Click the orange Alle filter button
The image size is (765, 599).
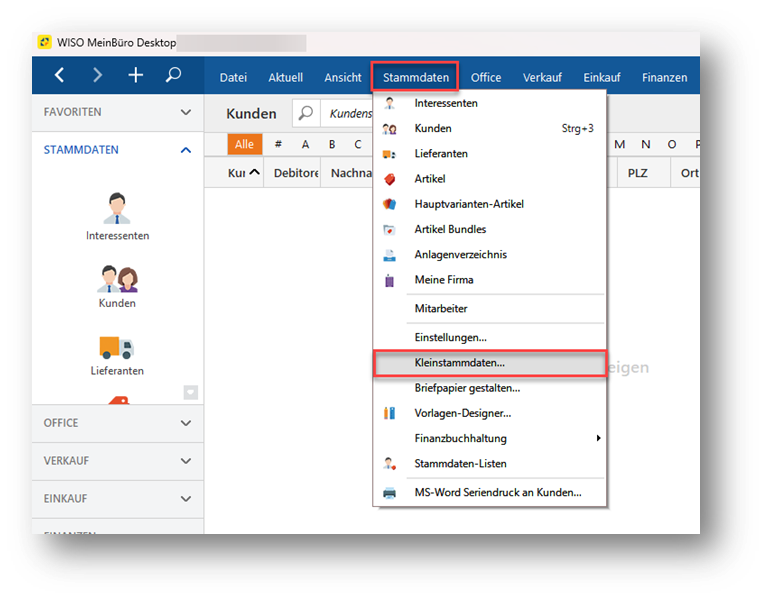[244, 145]
